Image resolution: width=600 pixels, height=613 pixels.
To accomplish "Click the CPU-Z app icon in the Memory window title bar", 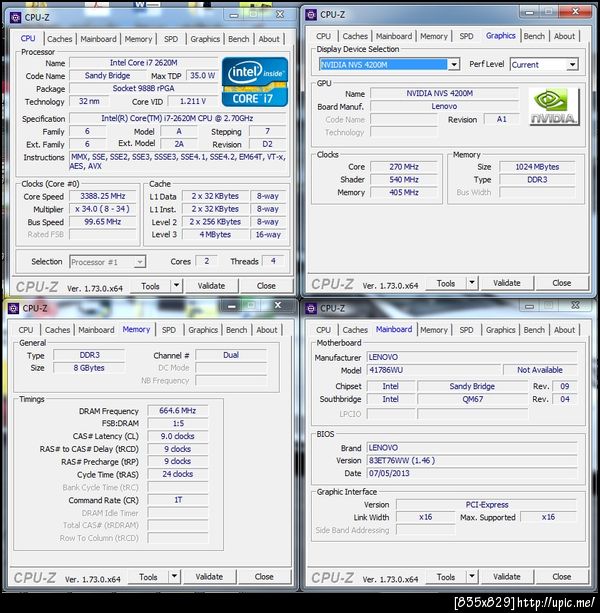I will (x=14, y=308).
